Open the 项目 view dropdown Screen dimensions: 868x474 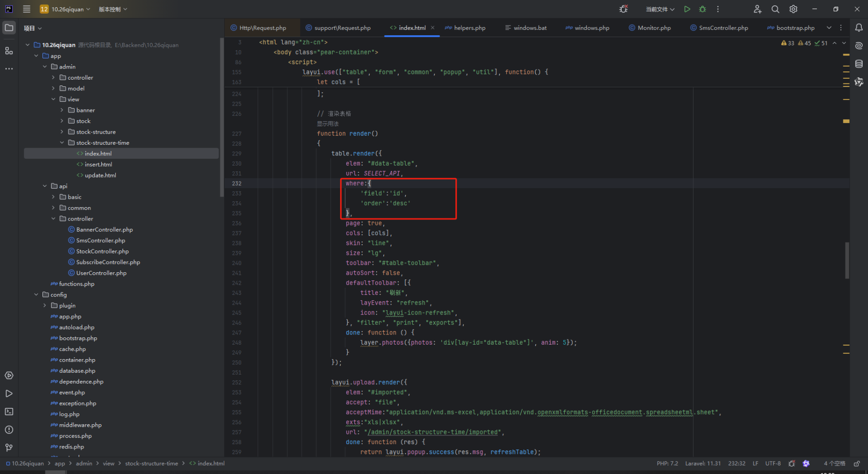(33, 28)
